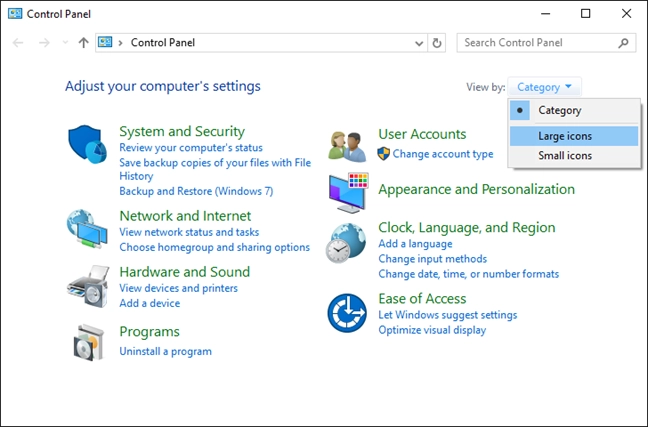Image resolution: width=648 pixels, height=427 pixels.
Task: Toggle the View by Category dropdown
Action: pos(544,87)
